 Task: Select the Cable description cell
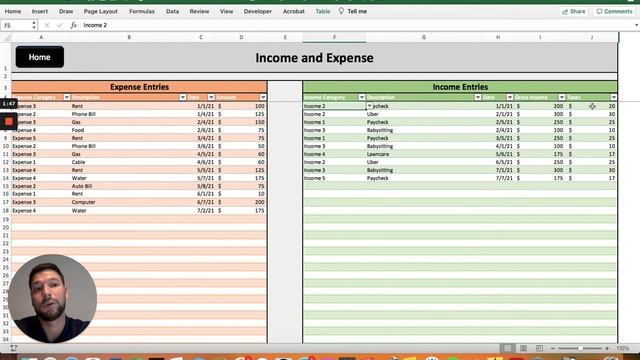pyautogui.click(x=129, y=162)
